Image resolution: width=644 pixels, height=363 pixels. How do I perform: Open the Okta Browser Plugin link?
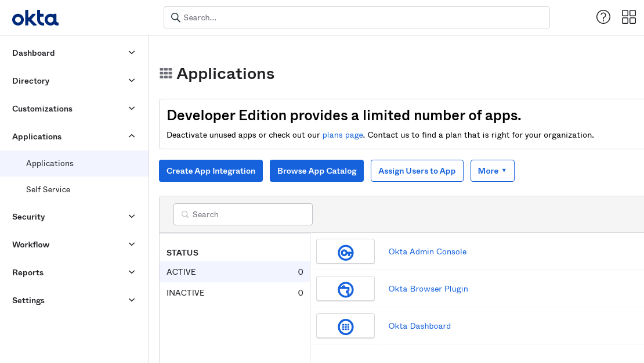point(428,289)
